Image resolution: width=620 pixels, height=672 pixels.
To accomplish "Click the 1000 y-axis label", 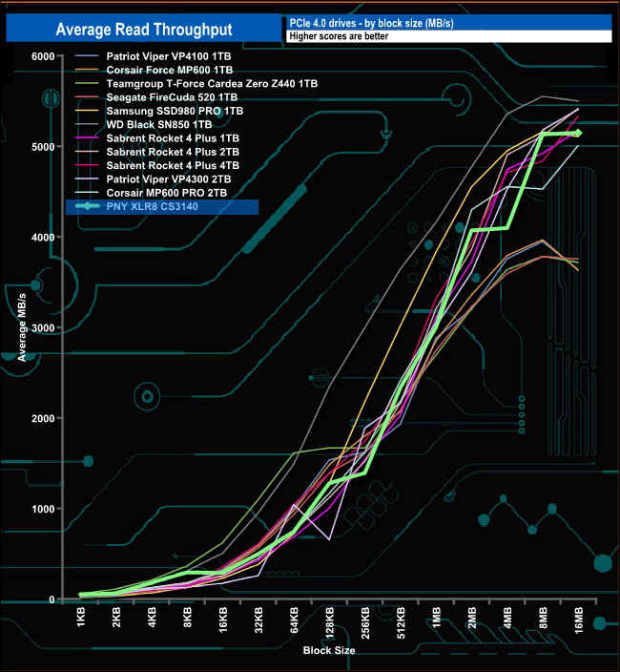I will click(43, 509).
